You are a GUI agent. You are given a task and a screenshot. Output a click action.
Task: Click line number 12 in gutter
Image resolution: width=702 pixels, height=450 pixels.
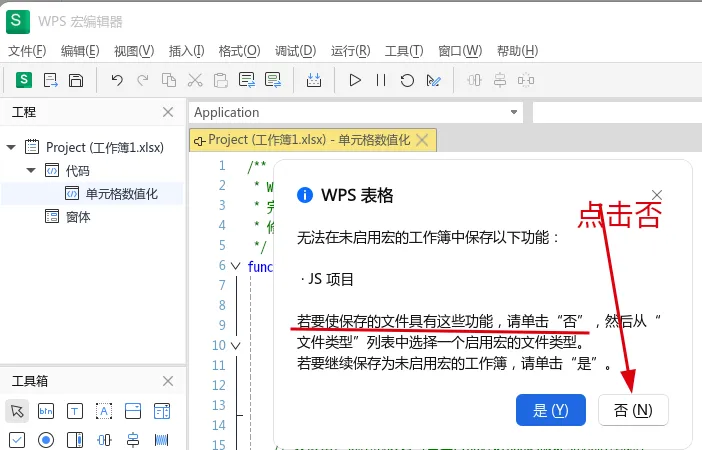point(218,386)
